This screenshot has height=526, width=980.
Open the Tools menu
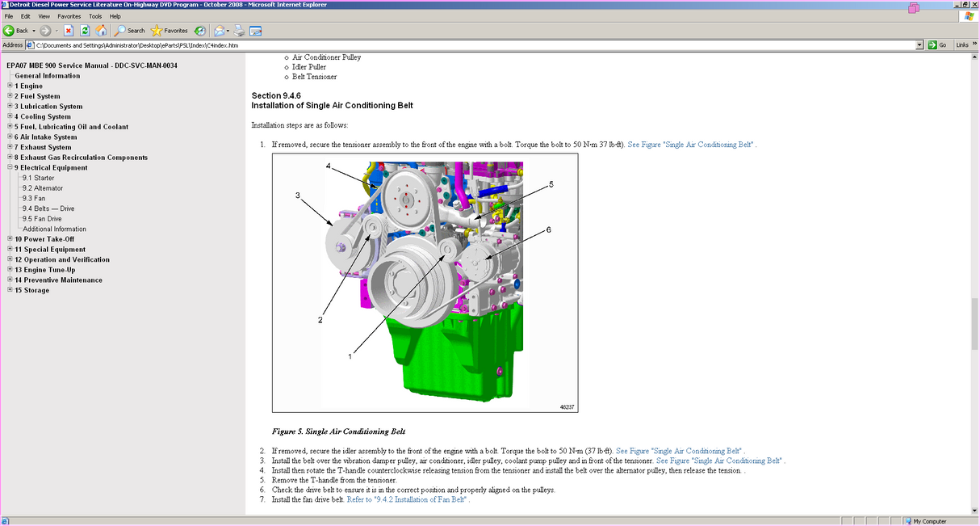coord(95,16)
